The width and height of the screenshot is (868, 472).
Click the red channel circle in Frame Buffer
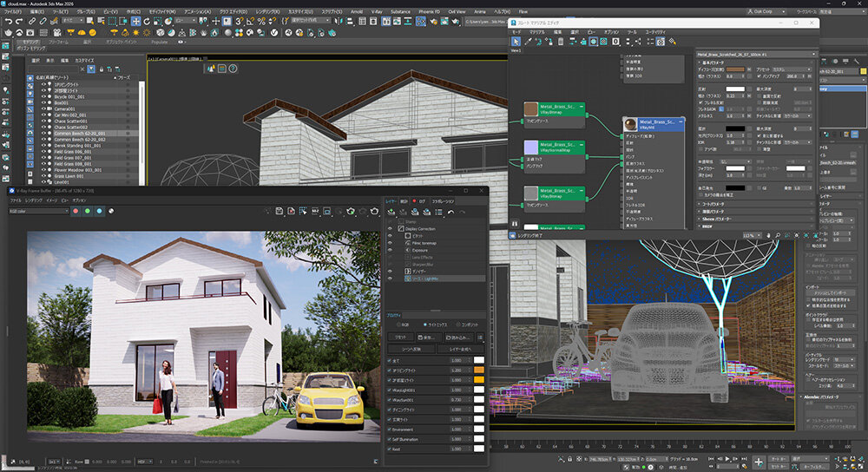[x=76, y=211]
